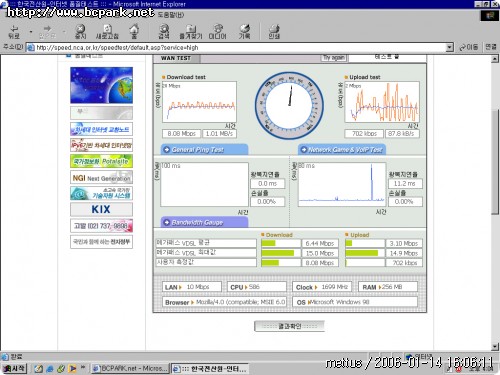Click the 702 kbps upload speed value

[x=364, y=134]
